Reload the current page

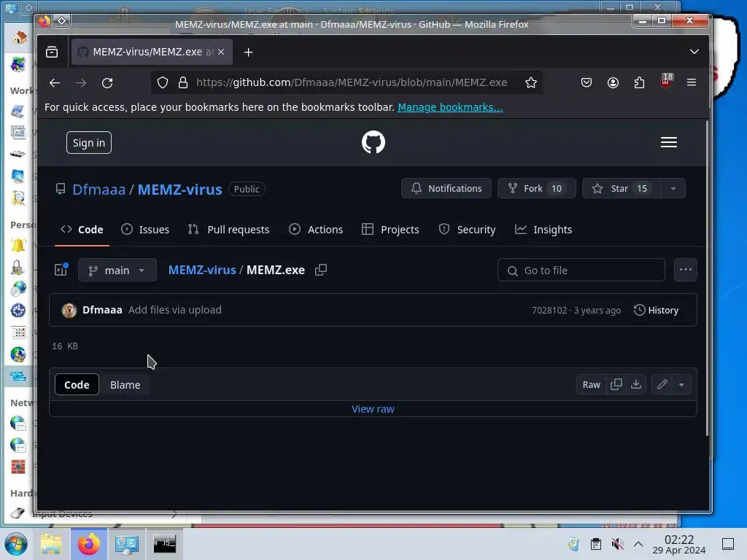pyautogui.click(x=108, y=82)
